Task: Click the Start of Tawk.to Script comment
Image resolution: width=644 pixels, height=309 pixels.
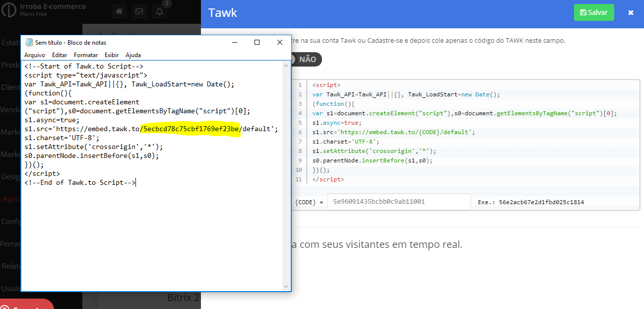Action: 84,66
